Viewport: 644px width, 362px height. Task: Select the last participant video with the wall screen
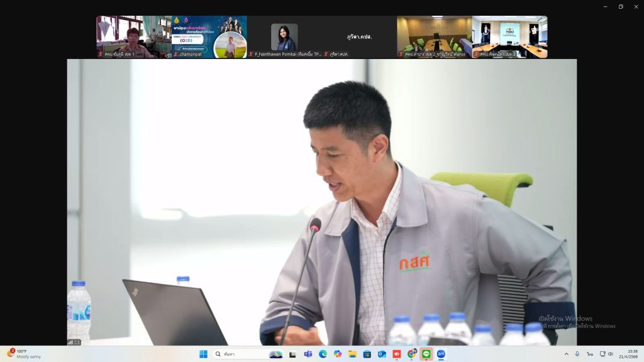click(x=509, y=37)
